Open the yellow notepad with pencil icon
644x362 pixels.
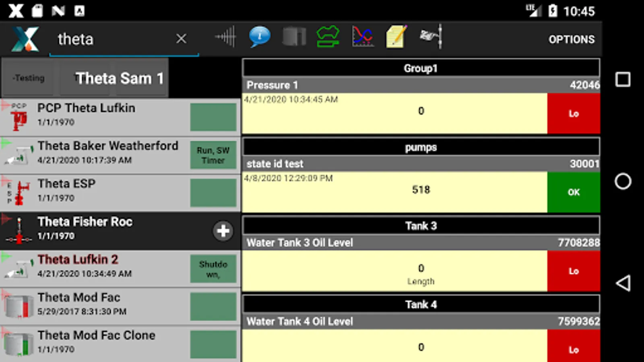coord(396,37)
